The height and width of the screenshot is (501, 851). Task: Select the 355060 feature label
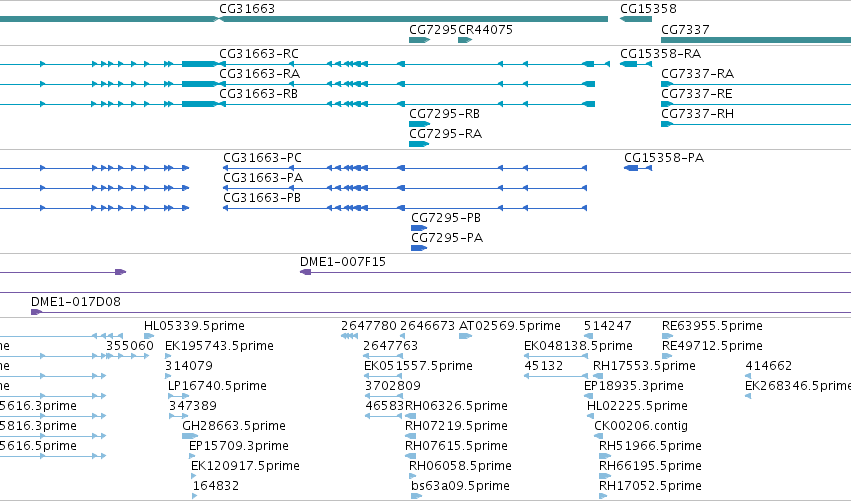tap(130, 346)
